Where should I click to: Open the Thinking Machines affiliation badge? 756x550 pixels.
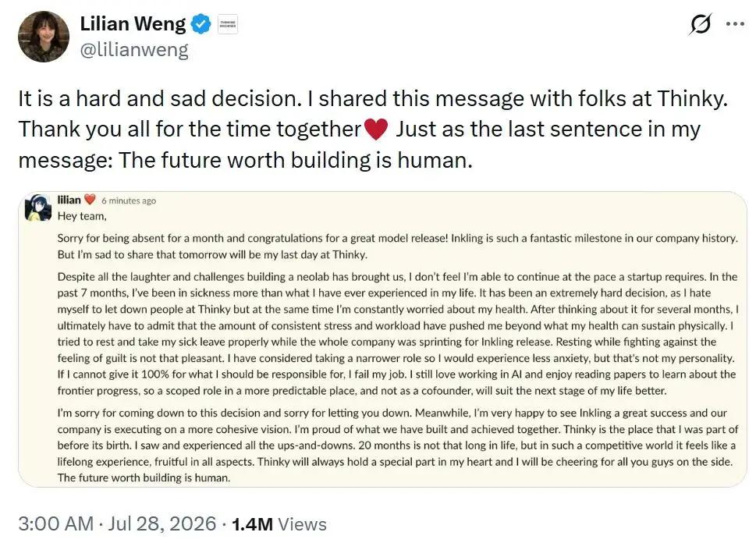click(228, 24)
